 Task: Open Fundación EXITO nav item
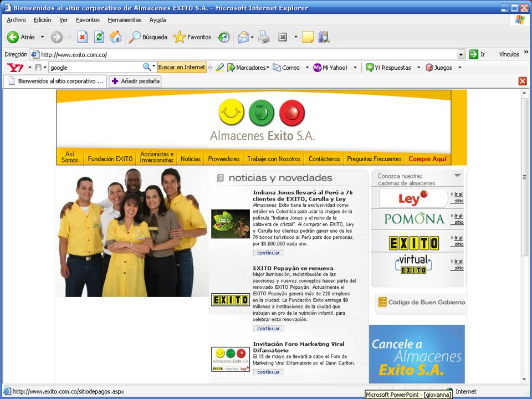110,159
